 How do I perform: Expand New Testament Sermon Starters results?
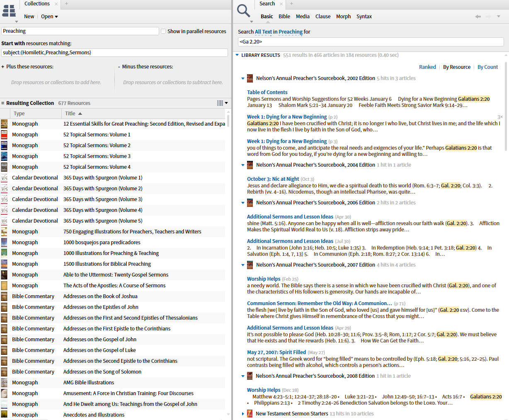click(243, 414)
